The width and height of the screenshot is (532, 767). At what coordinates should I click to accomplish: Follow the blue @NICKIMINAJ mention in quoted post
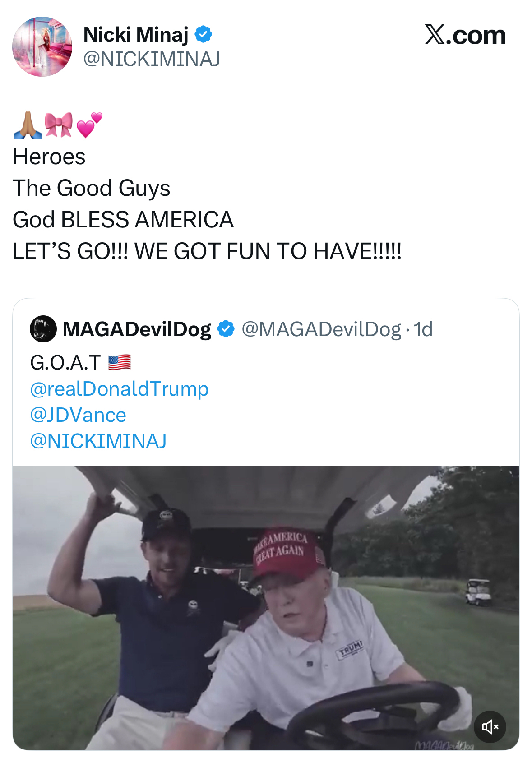pos(98,441)
